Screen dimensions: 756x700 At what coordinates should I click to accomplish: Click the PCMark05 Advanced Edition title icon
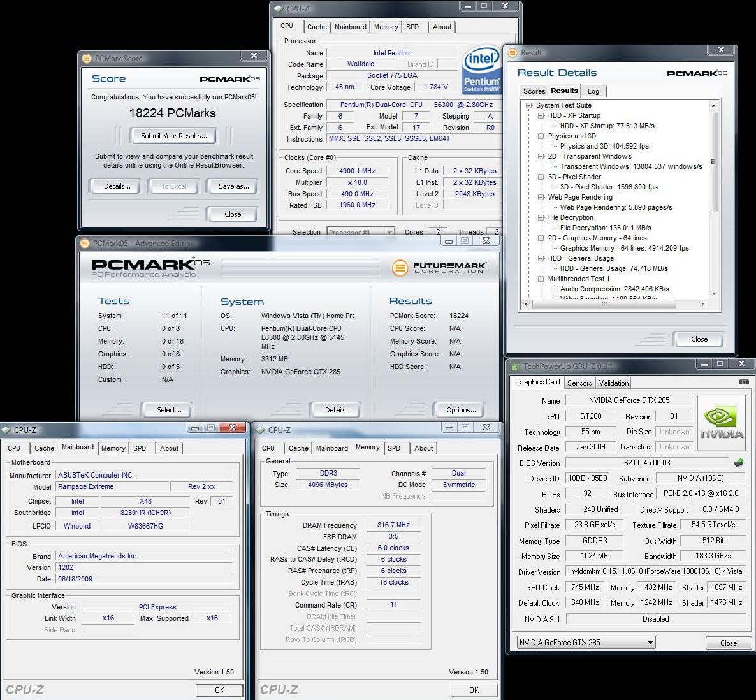pyautogui.click(x=85, y=244)
